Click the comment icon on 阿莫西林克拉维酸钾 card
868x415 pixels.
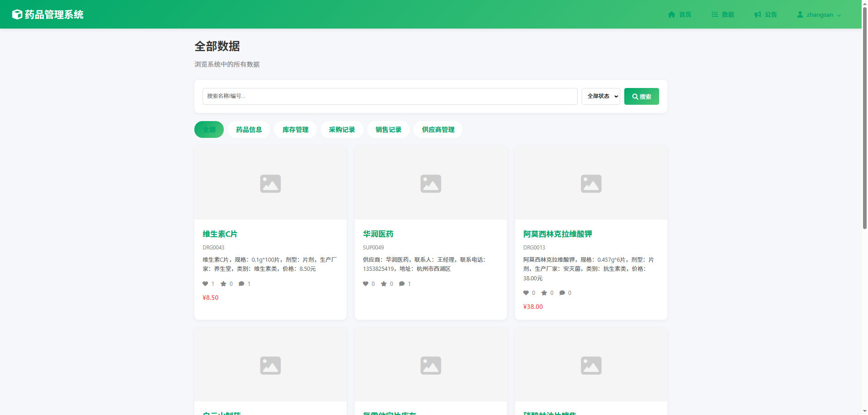562,293
